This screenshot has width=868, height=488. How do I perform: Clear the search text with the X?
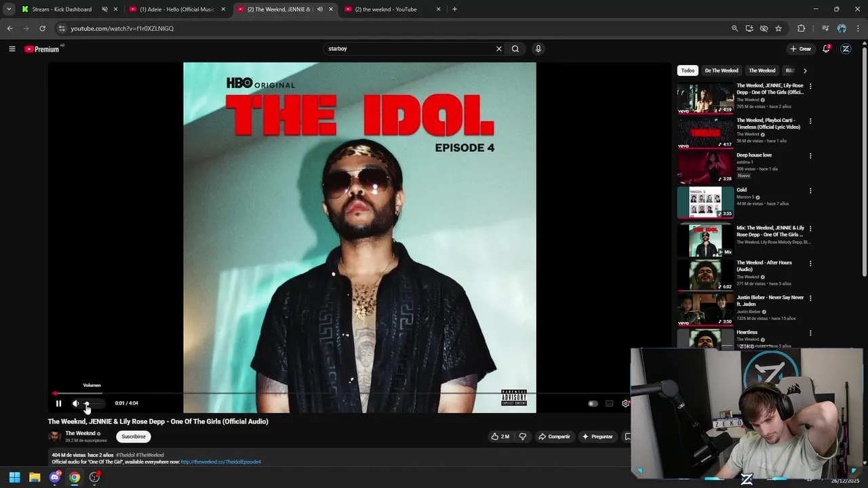point(499,49)
